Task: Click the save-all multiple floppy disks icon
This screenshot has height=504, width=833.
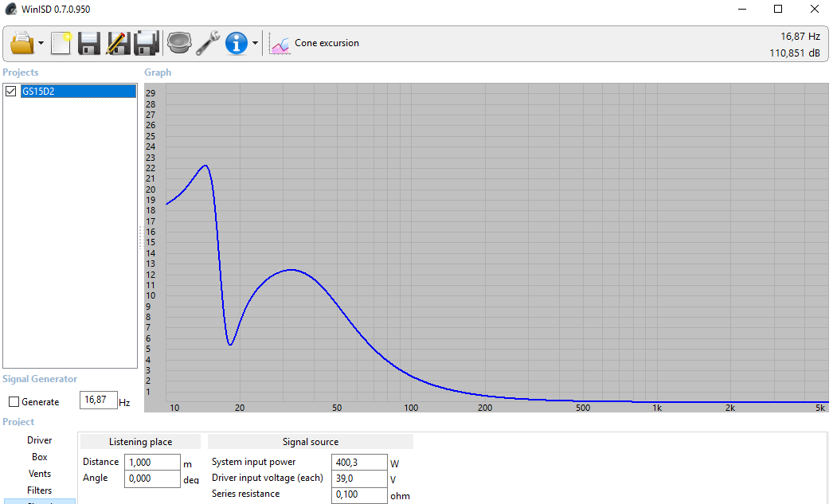Action: pyautogui.click(x=146, y=43)
